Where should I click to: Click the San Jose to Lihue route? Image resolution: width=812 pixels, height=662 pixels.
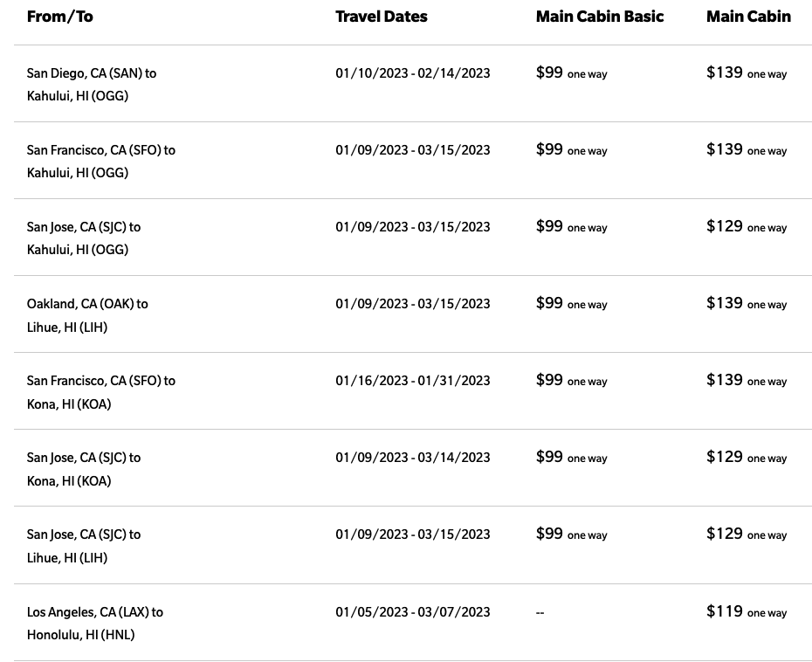[x=84, y=546]
